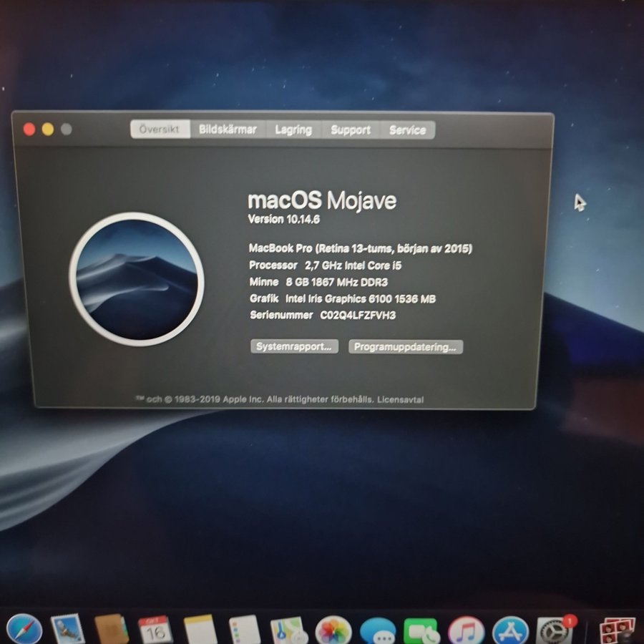
Task: Open FaceTime from the dock
Action: (x=421, y=631)
